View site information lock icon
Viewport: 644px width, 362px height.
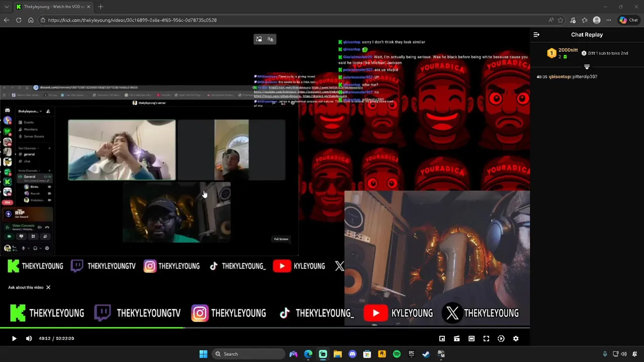tap(43, 20)
